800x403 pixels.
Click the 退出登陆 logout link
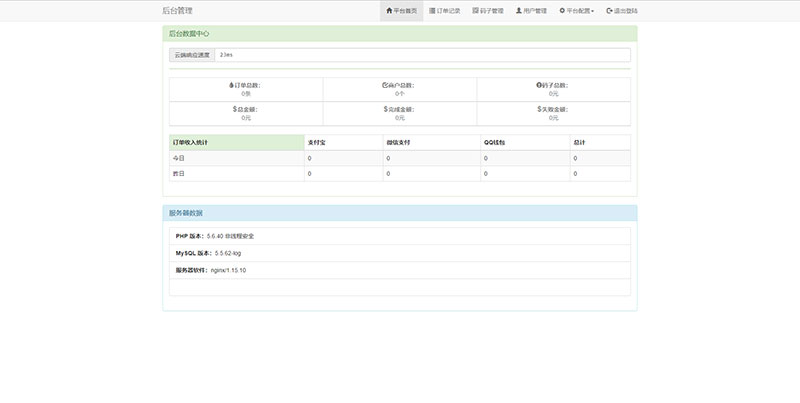[x=624, y=11]
